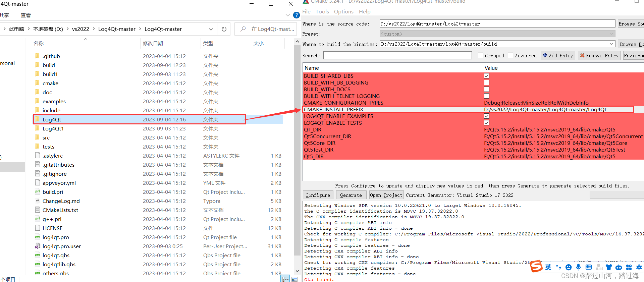Switch Sogou language mode via 英 icon
Viewport: 644px width, 282px height.
click(x=548, y=267)
